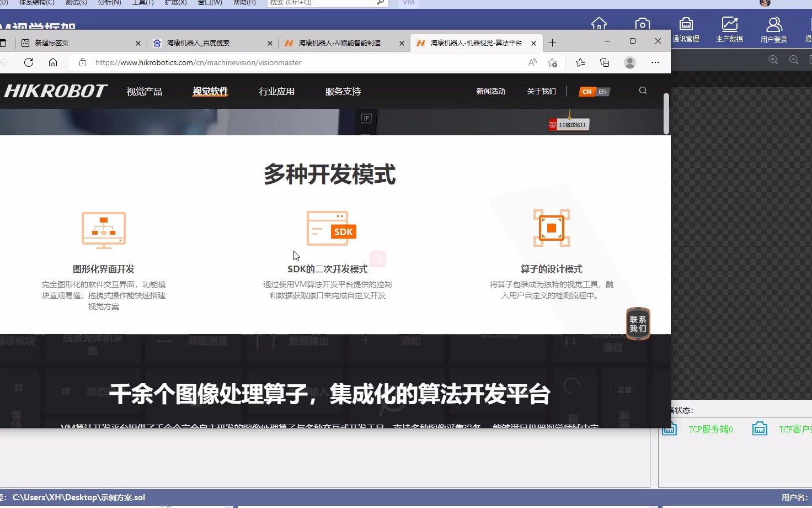
Task: Open 生产数据 production data
Action: (x=729, y=29)
